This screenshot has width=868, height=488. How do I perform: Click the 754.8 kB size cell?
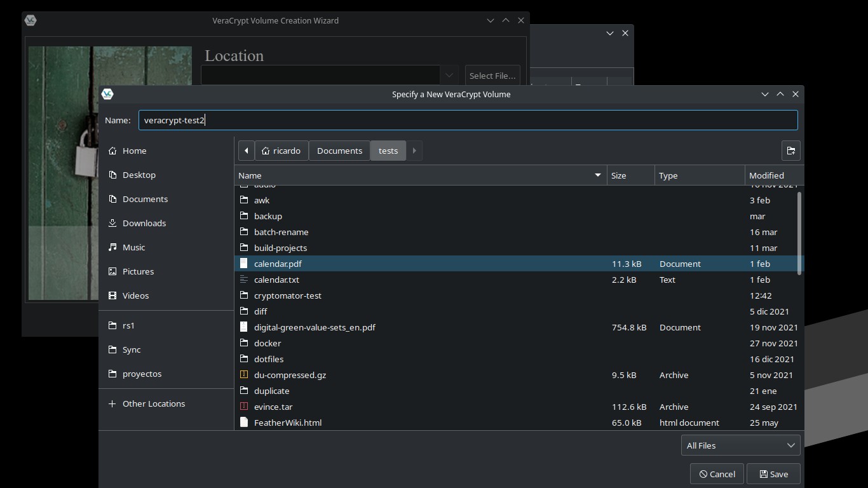(x=629, y=327)
